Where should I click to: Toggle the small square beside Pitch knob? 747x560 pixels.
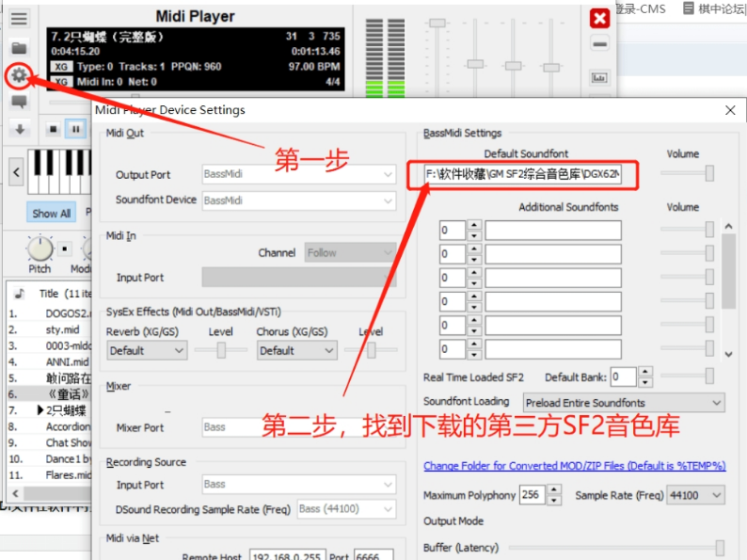[64, 249]
